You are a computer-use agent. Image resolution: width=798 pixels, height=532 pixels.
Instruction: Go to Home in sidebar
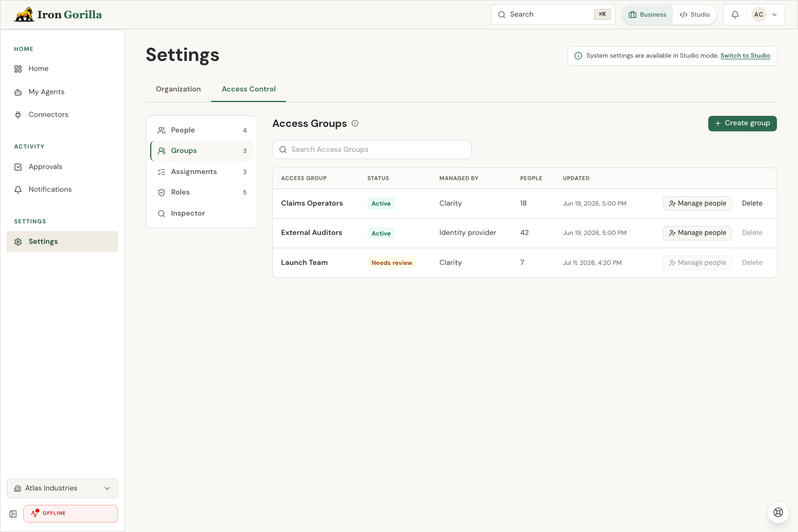[x=62, y=69]
